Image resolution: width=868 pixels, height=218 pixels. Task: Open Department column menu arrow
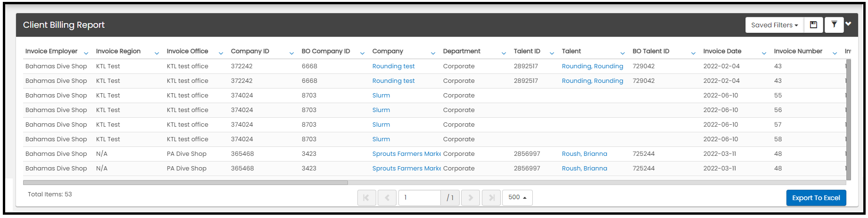tap(504, 53)
